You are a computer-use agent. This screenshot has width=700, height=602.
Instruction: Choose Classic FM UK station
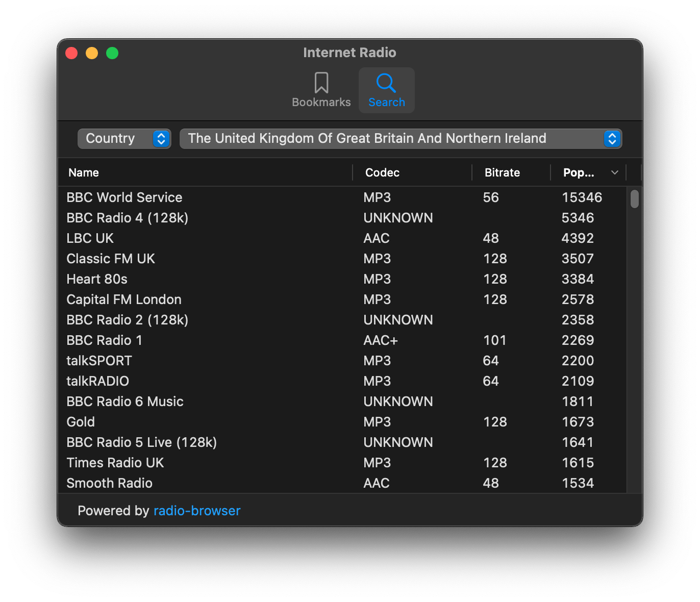click(342, 259)
